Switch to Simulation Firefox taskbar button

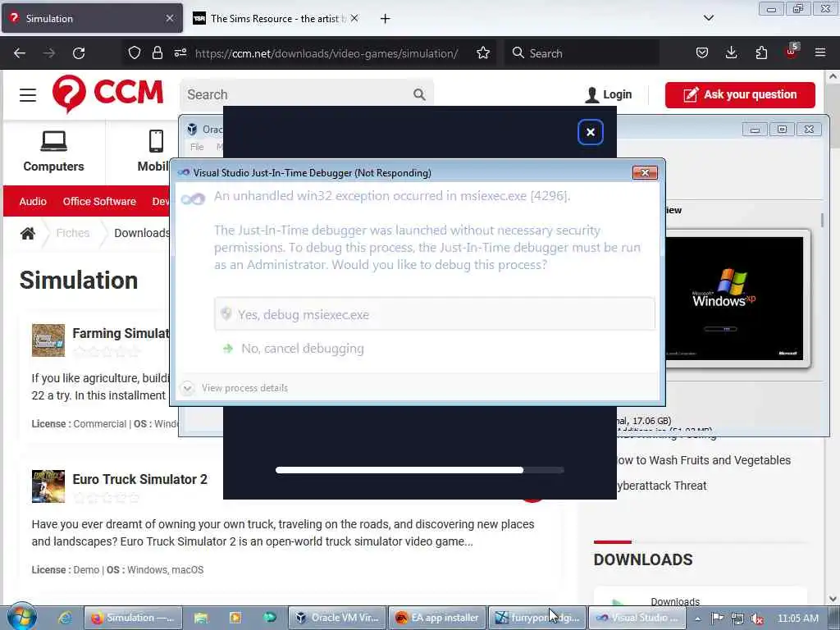tap(133, 618)
